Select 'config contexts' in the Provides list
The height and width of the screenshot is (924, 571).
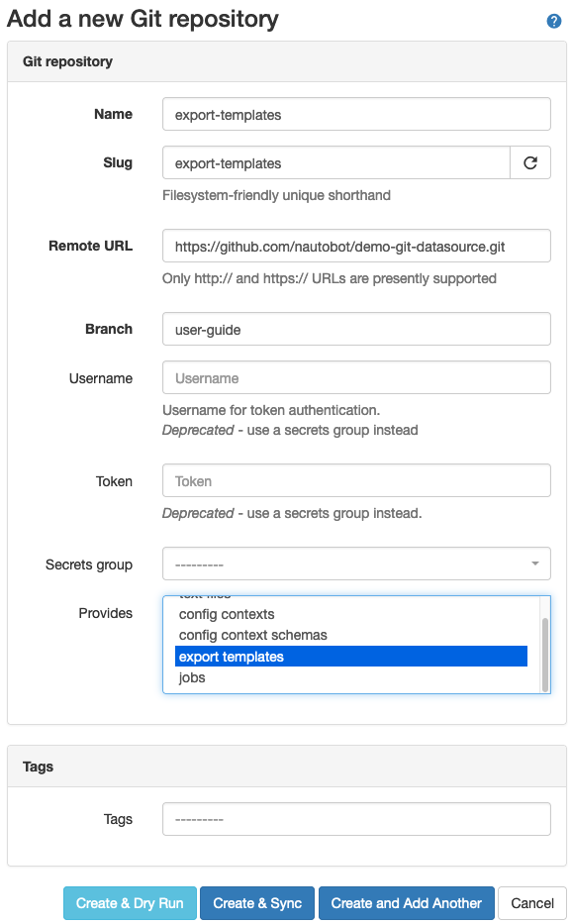[228, 614]
